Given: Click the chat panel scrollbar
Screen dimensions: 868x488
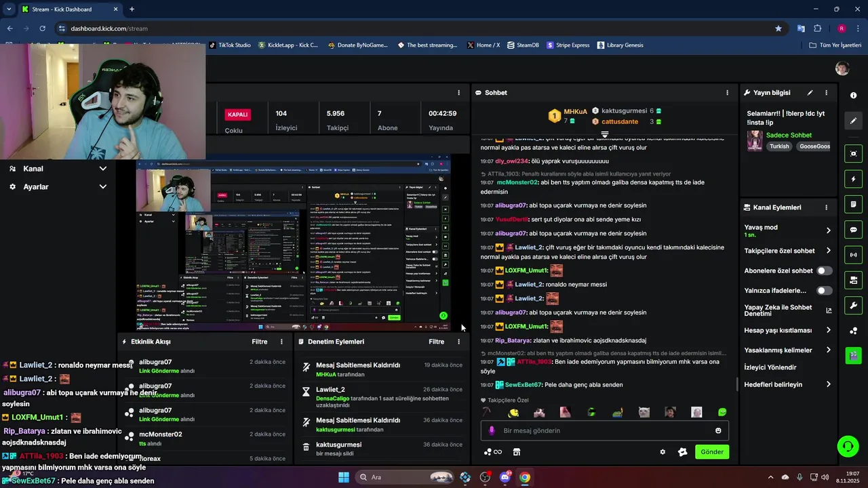Looking at the screenshot, I should (737, 384).
